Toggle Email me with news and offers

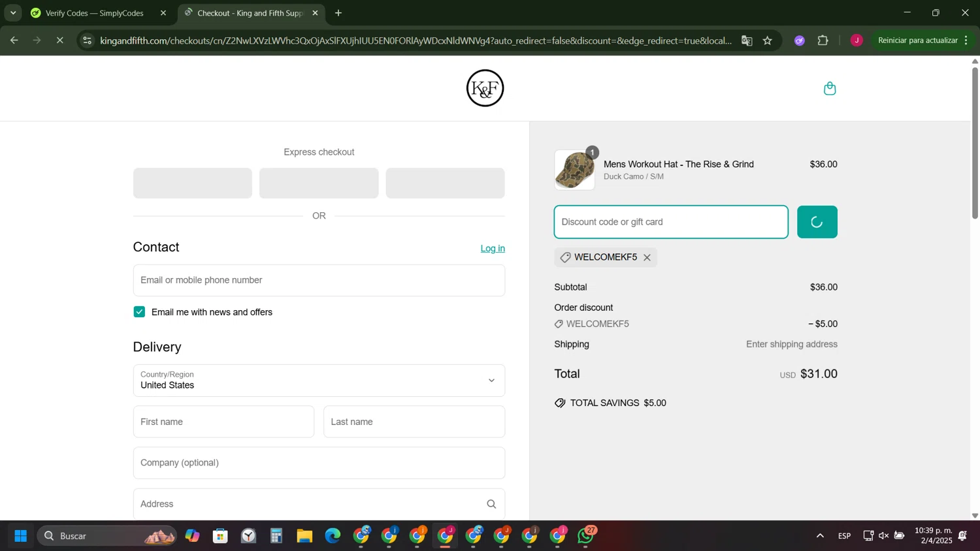[x=139, y=312]
